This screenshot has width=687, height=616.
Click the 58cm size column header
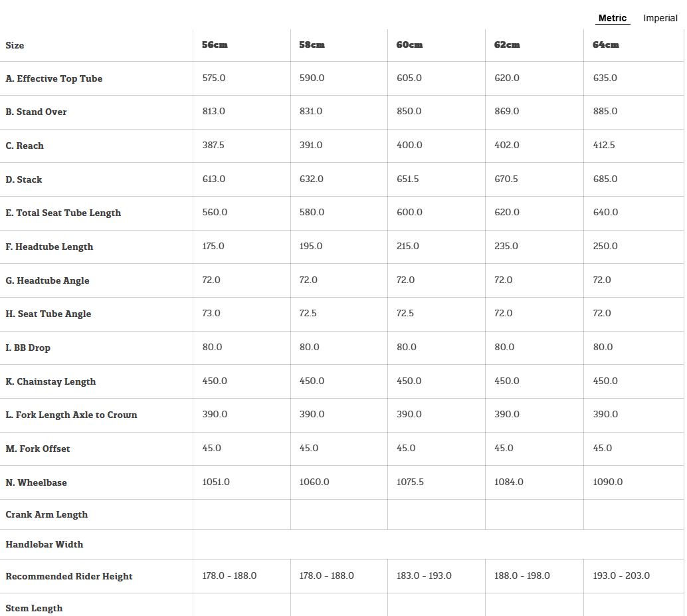312,45
